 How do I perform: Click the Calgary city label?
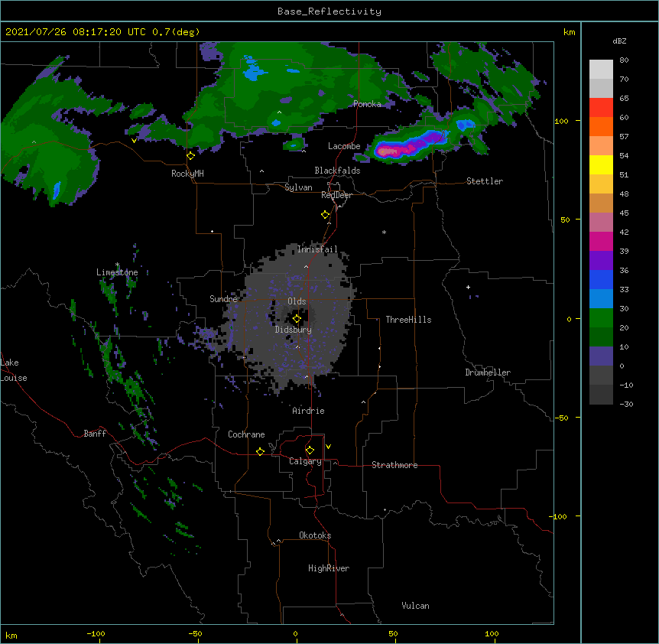[x=305, y=461]
